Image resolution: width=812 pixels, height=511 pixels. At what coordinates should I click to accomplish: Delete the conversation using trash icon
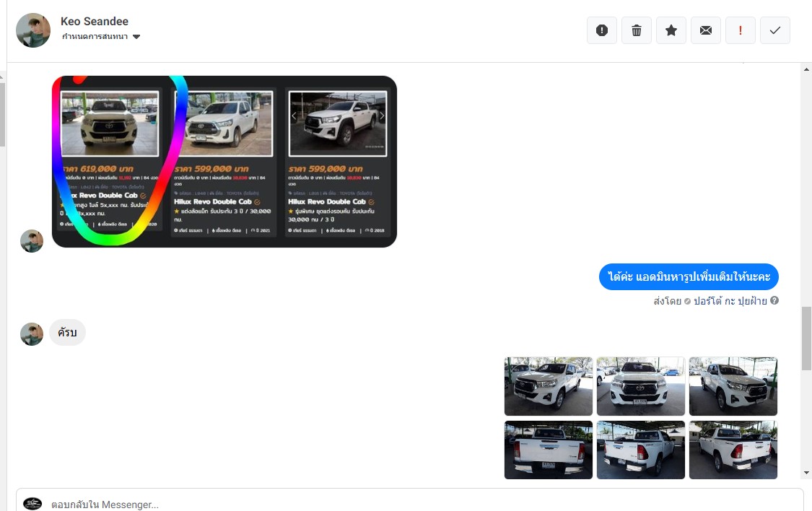[x=637, y=30]
